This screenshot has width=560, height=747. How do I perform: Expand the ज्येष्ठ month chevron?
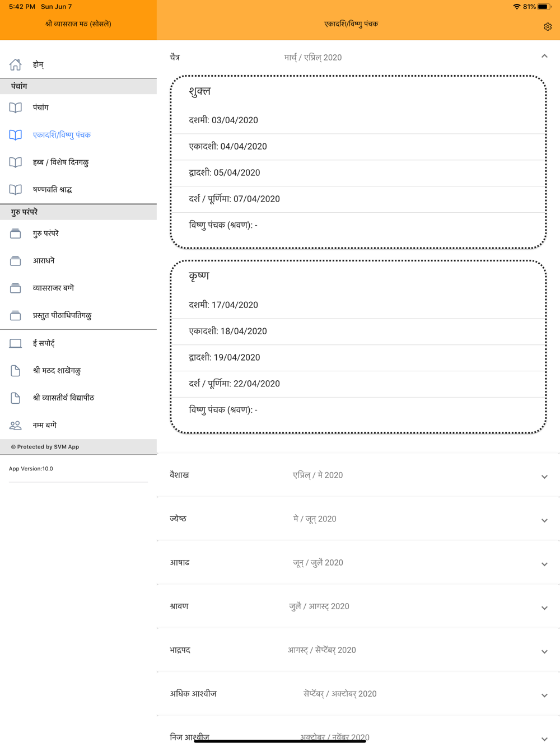pos(544,520)
